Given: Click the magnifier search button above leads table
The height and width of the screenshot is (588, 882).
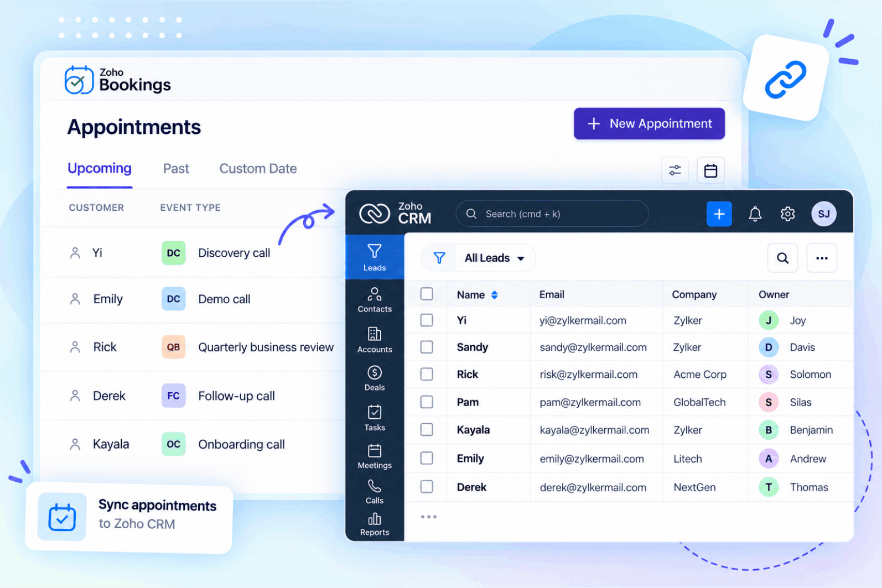Looking at the screenshot, I should point(783,258).
